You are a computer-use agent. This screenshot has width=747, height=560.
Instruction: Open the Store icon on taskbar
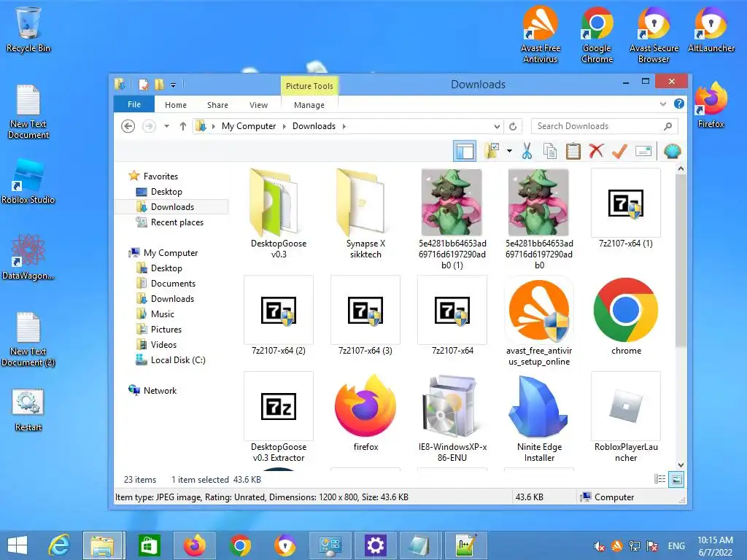coord(149,545)
